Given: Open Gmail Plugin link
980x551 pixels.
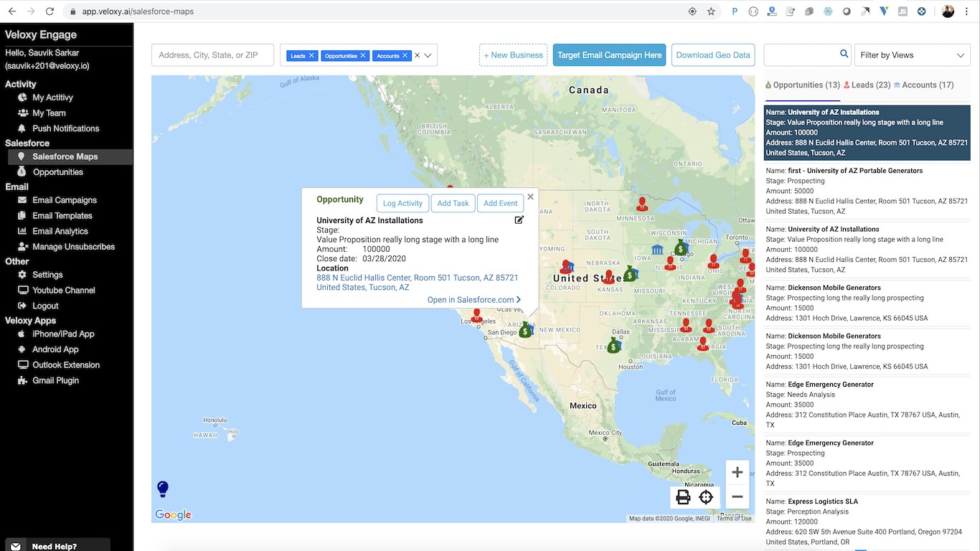Looking at the screenshot, I should click(55, 381).
